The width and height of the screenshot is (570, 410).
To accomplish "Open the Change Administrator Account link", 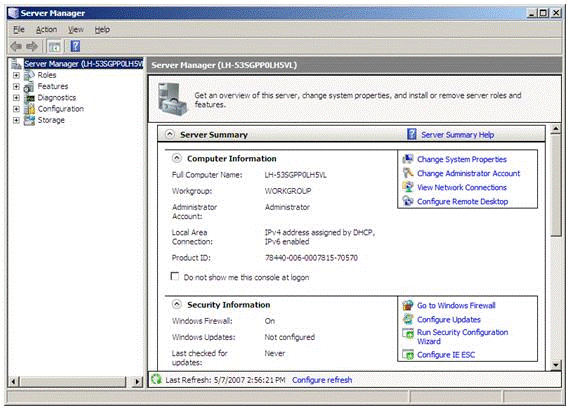I will pos(468,173).
